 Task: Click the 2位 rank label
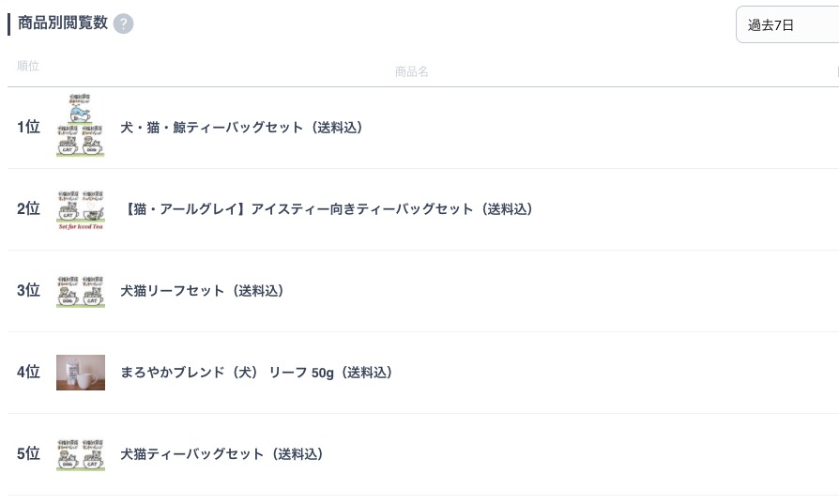click(28, 208)
